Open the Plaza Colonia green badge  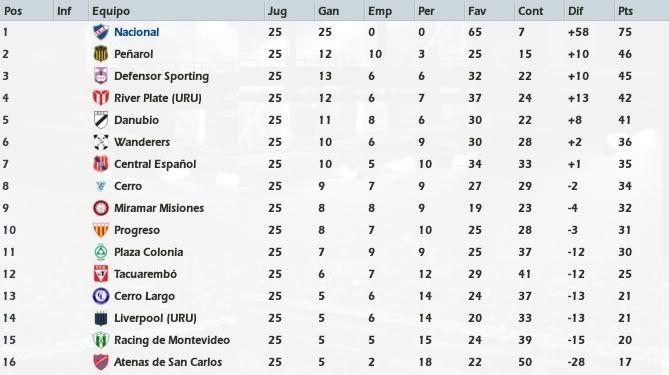pos(101,252)
